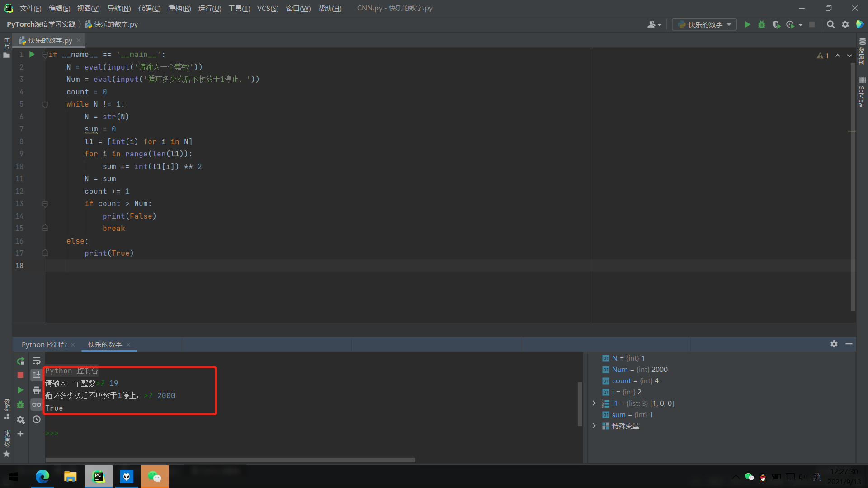Click the green bug attach debugger icon
868x488 pixels.
tap(20, 405)
